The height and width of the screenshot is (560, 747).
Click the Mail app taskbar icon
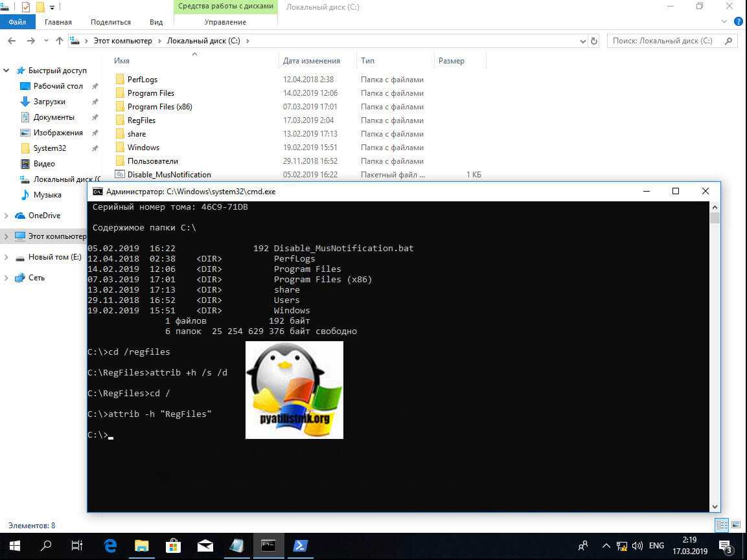pos(205,546)
